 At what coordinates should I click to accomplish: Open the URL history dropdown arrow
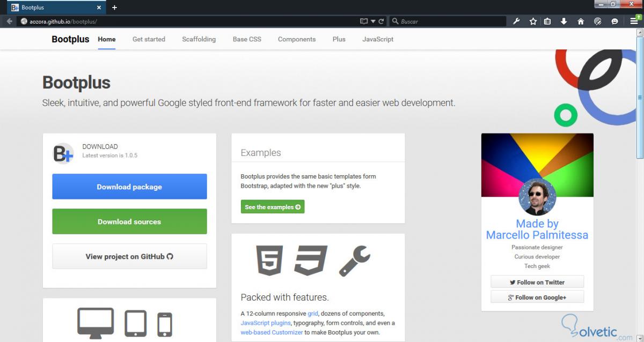373,21
